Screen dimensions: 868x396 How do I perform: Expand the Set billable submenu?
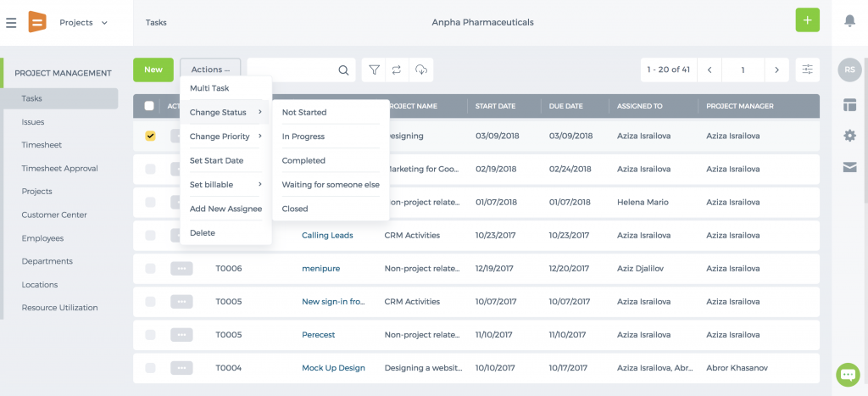tap(225, 184)
